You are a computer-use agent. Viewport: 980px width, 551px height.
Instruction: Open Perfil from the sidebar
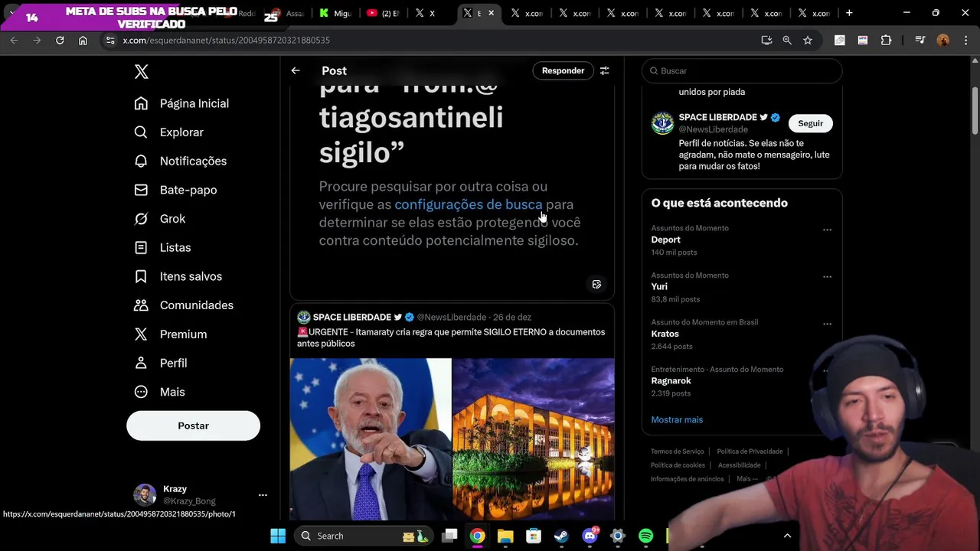[x=160, y=363]
